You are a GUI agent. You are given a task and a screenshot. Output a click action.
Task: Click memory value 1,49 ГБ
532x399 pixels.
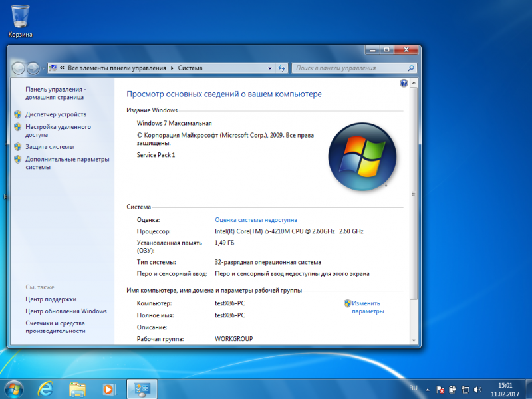tap(224, 243)
